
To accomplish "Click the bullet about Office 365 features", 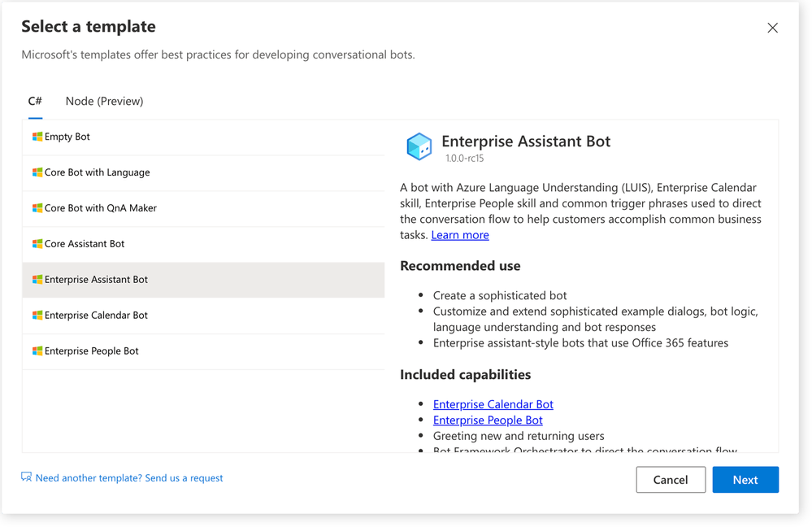I will [x=580, y=343].
